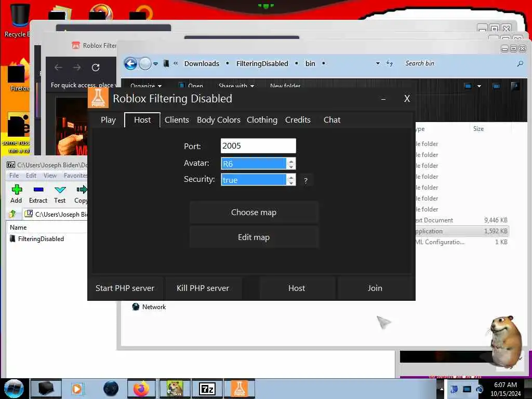This screenshot has height=399, width=532.
Task: Select the Roblox Filter browser tab
Action: point(94,46)
